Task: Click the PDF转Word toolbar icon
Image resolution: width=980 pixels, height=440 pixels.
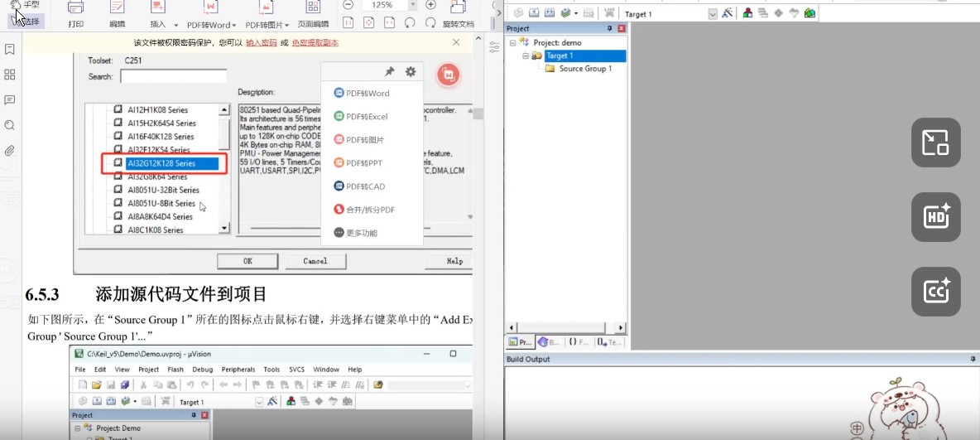Action: pos(212,8)
